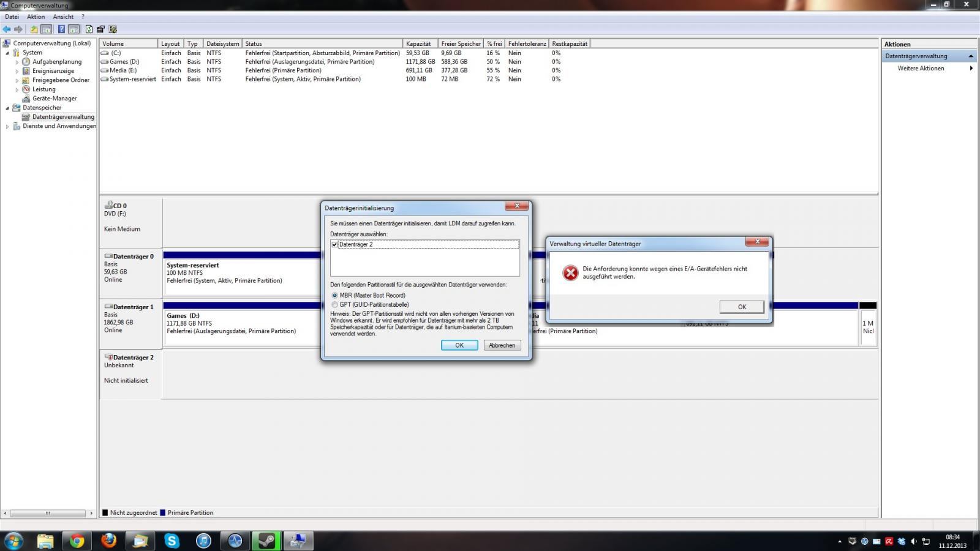Sort by the Kapazität column header
980x551 pixels.
coord(420,43)
